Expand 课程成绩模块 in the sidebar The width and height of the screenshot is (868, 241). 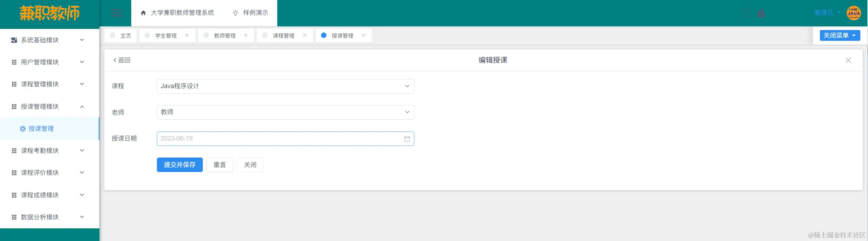(x=50, y=195)
